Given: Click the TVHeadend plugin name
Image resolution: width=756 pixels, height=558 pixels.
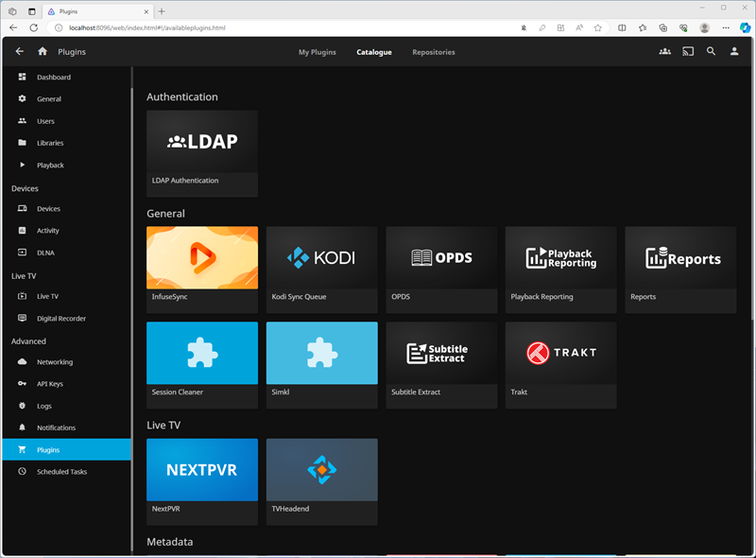Looking at the screenshot, I should click(x=289, y=509).
